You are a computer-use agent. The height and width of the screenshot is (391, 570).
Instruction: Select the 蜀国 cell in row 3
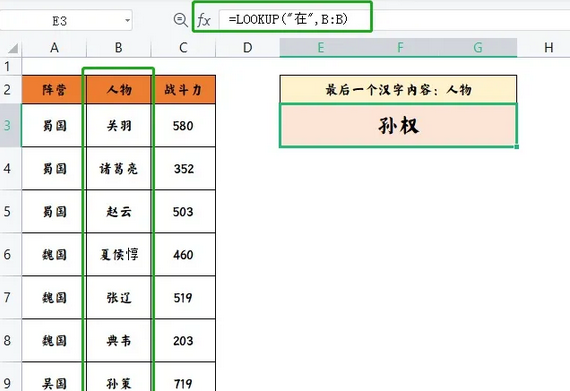[54, 125]
